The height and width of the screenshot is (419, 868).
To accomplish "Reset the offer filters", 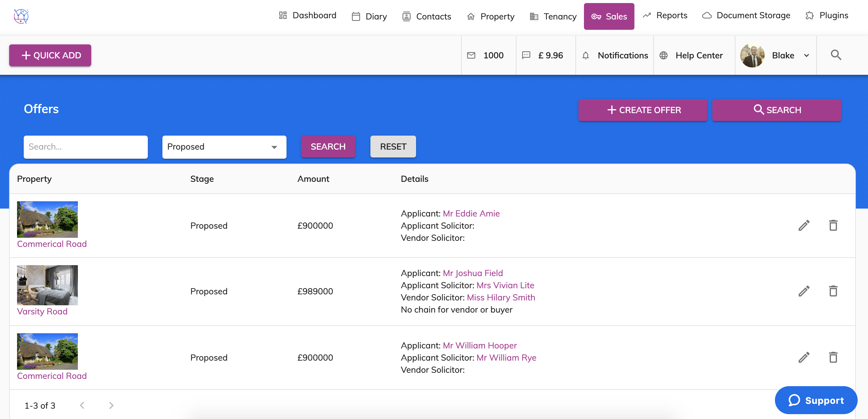I will click(x=393, y=147).
